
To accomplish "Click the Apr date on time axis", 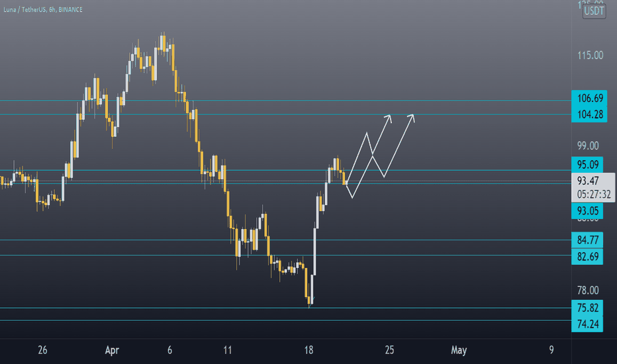I will click(112, 350).
